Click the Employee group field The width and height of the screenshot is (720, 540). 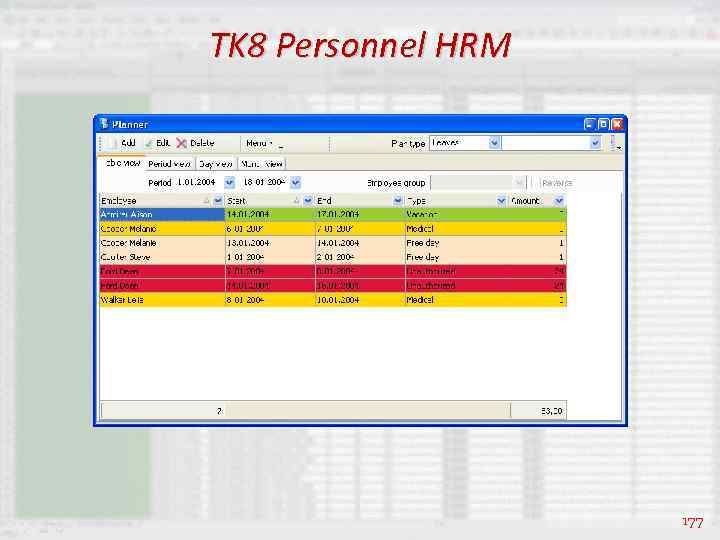(x=478, y=183)
